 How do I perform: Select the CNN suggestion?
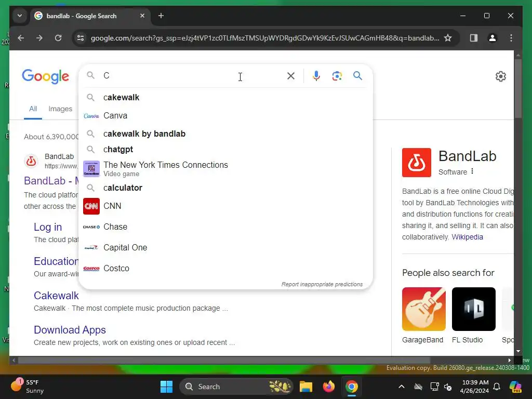[x=225, y=206]
